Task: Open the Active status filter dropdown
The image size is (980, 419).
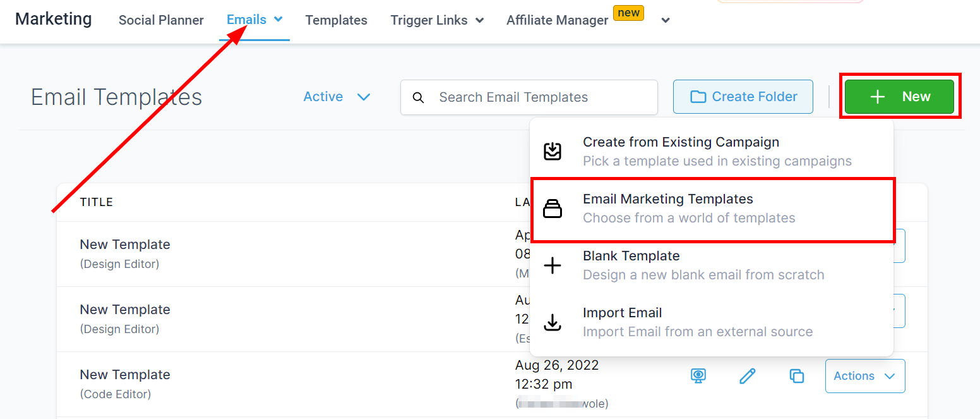Action: [336, 97]
